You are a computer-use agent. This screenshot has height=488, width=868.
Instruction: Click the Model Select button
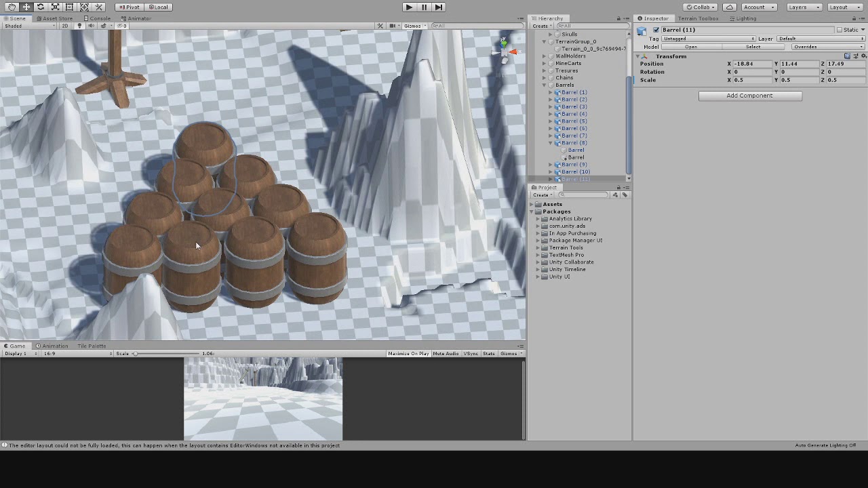point(753,47)
